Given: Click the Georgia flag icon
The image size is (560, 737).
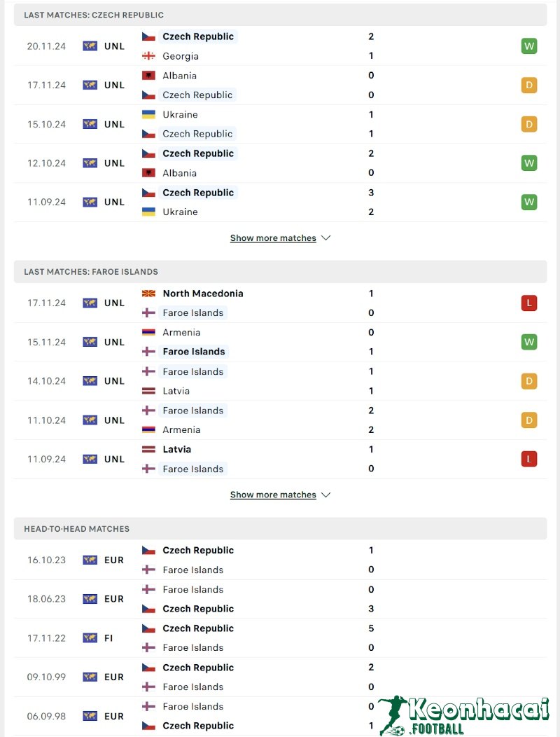Looking at the screenshot, I should [148, 56].
